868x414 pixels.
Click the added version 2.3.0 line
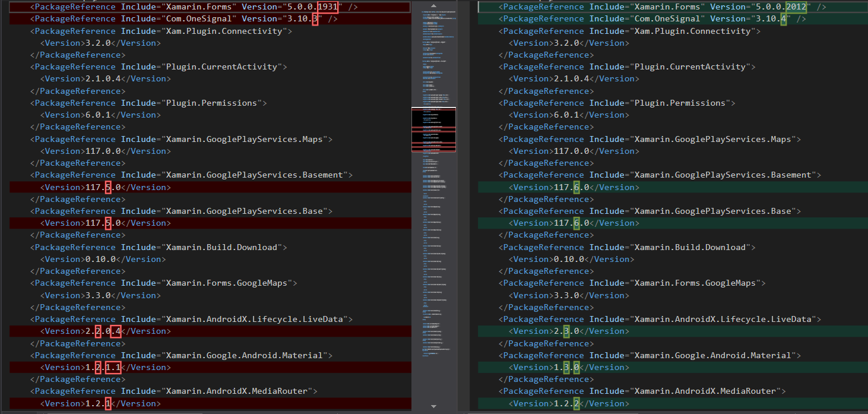tap(673, 331)
